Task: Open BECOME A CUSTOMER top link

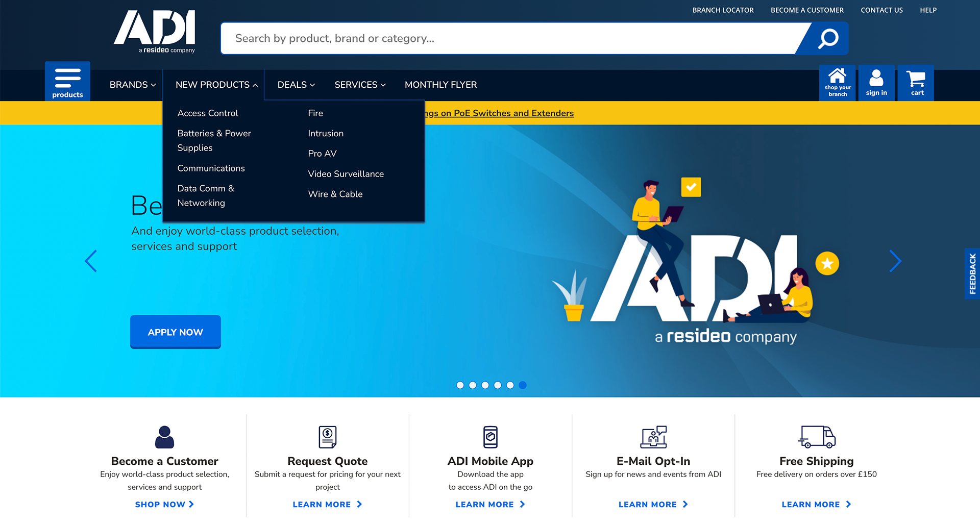Action: 807,10
